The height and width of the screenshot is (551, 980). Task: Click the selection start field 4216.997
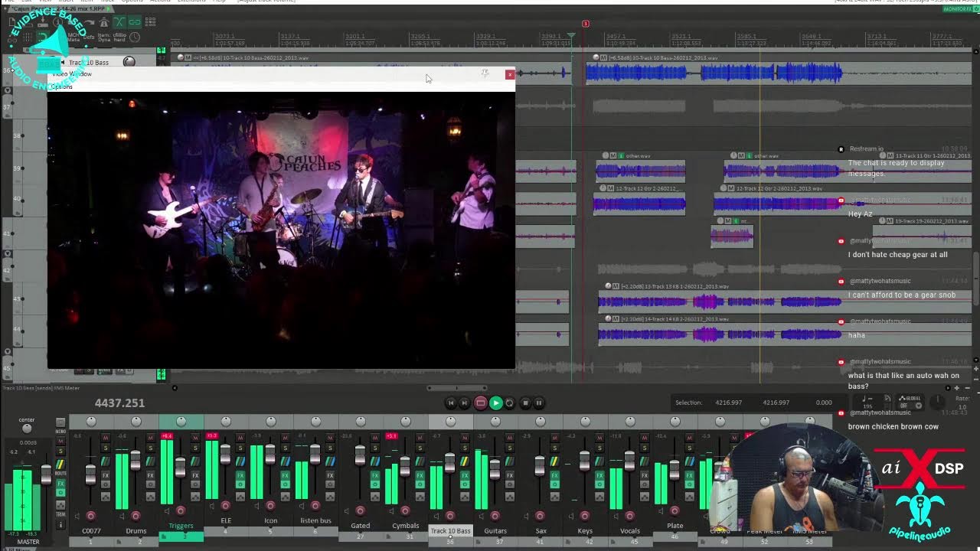(x=728, y=403)
